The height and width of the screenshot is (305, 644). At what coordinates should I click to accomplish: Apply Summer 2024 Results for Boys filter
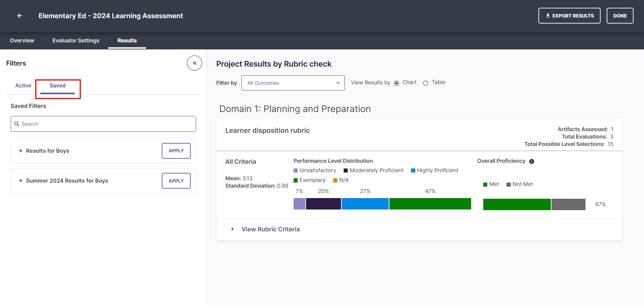[x=176, y=181]
